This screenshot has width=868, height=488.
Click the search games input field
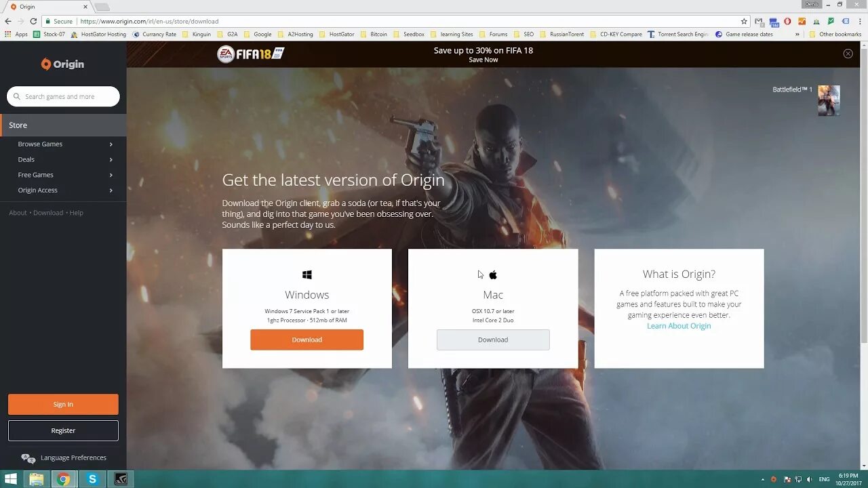pos(63,96)
